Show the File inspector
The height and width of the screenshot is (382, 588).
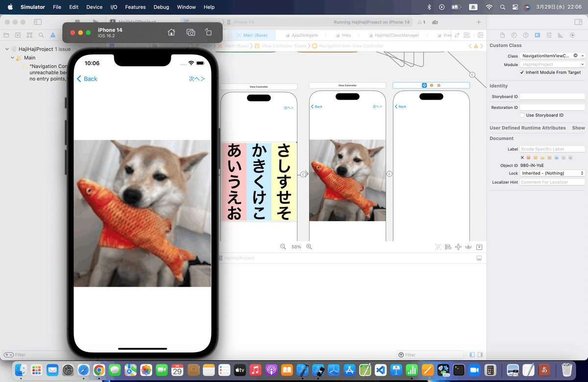(x=502, y=35)
